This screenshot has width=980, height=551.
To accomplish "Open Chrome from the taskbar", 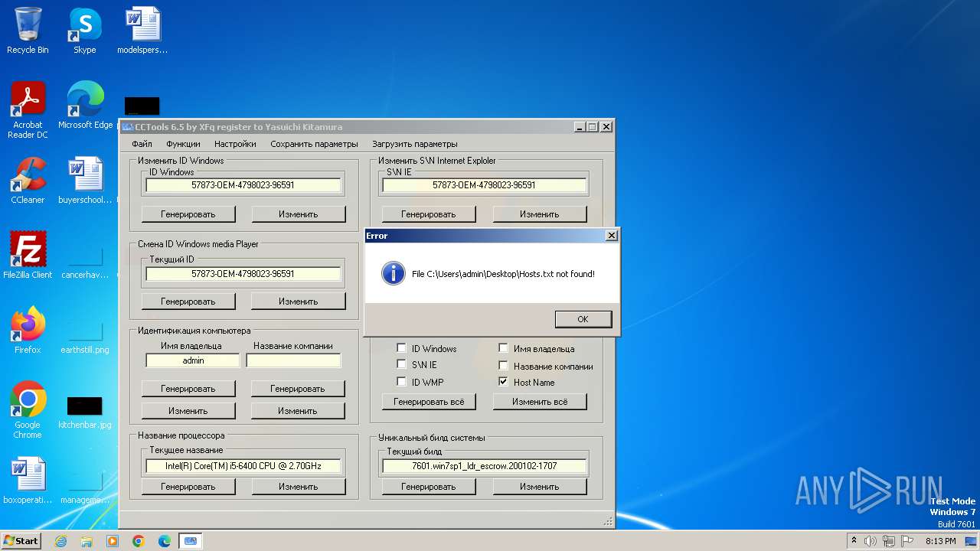I will [x=139, y=541].
